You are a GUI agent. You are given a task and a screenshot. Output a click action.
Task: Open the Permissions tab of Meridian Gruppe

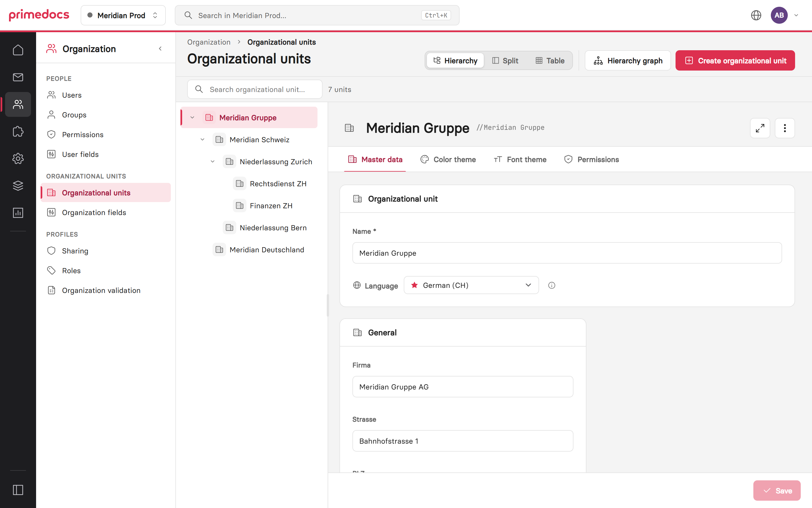click(591, 159)
